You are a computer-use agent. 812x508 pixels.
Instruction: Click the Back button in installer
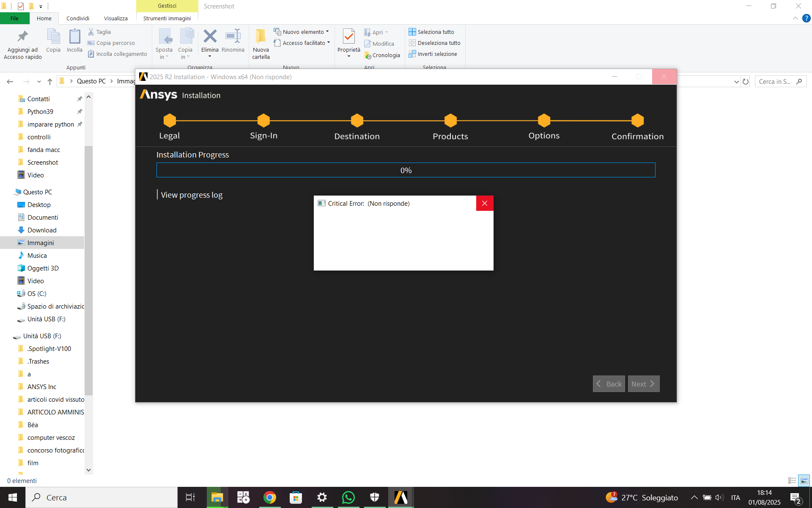[609, 384]
